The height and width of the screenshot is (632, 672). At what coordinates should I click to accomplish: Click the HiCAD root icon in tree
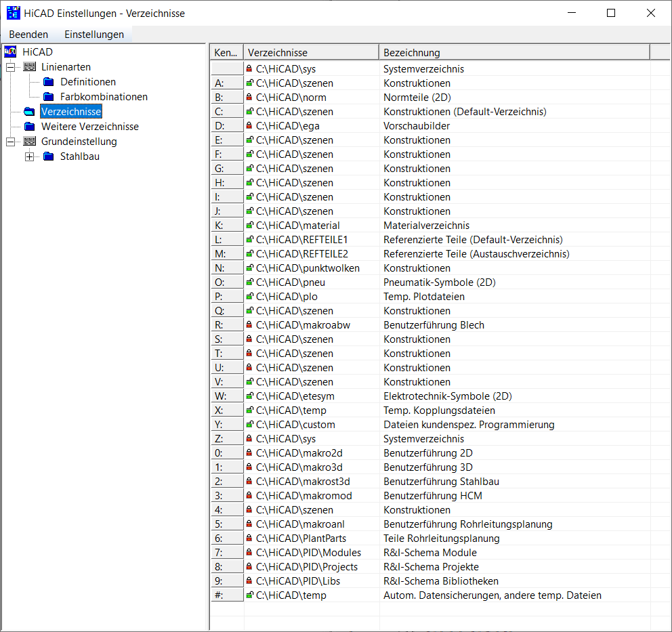click(x=10, y=52)
